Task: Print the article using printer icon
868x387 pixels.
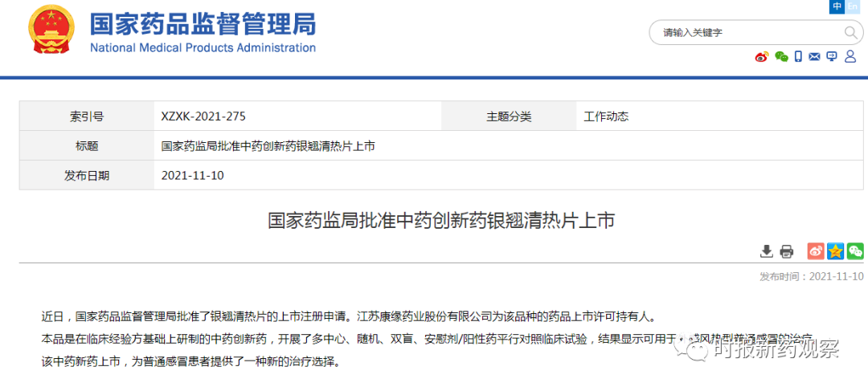Action: [786, 251]
